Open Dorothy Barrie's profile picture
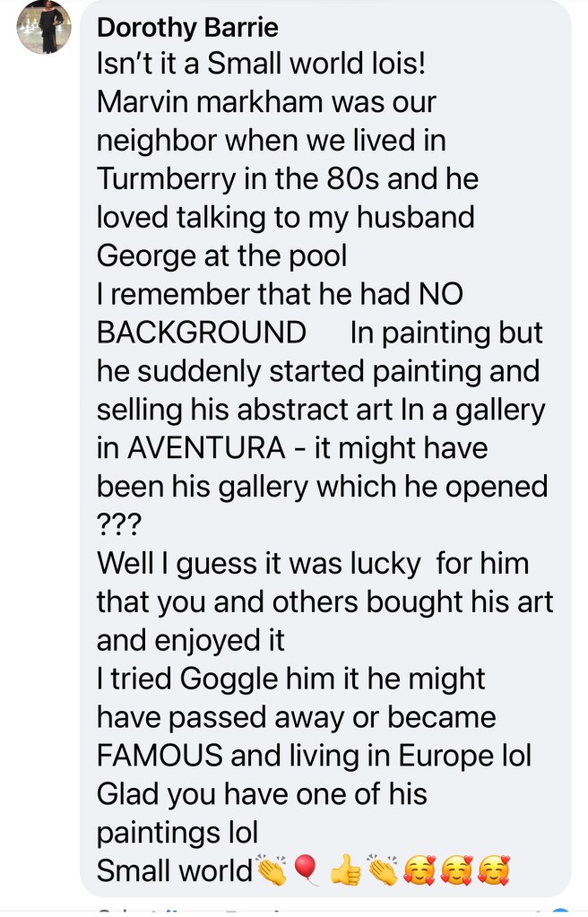The height and width of the screenshot is (917, 588). (x=44, y=26)
